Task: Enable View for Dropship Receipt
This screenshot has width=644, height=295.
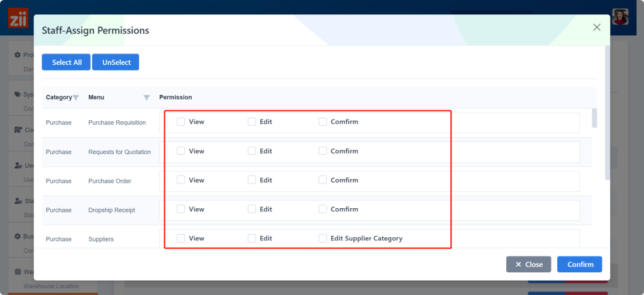Action: point(181,209)
